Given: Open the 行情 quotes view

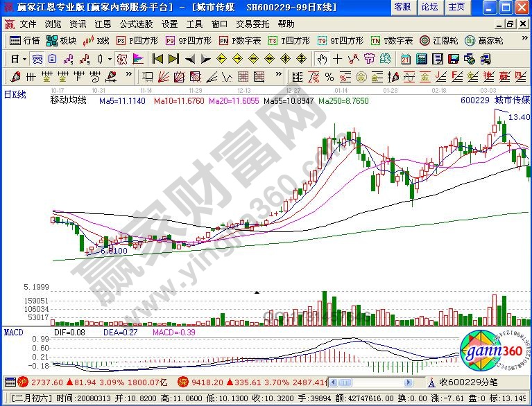Looking at the screenshot, I should (26, 40).
